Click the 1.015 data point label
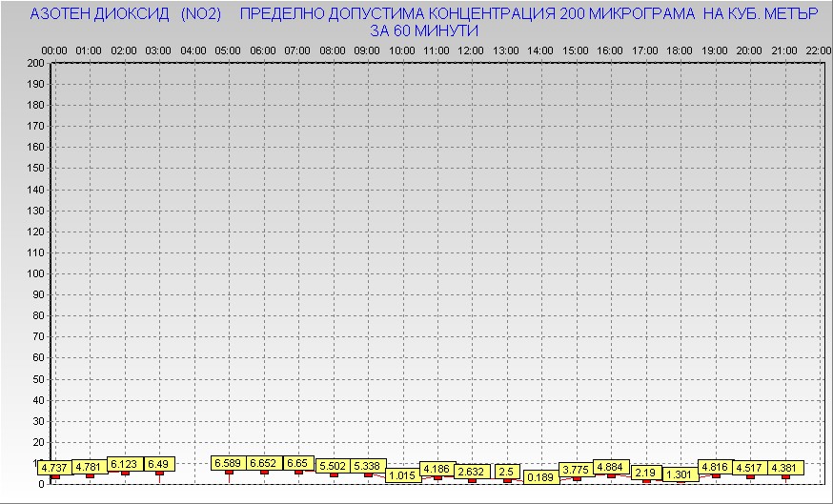The image size is (833, 504). (x=403, y=475)
